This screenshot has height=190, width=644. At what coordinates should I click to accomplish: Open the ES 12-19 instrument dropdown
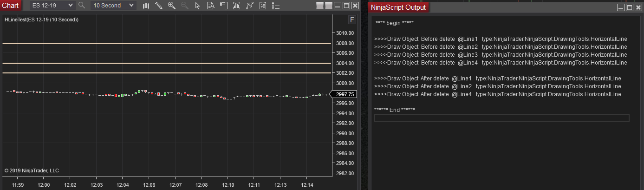[x=52, y=6]
